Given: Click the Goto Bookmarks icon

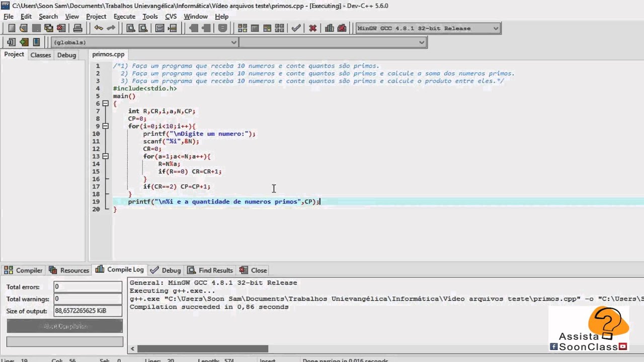Looking at the screenshot, I should tap(36, 42).
